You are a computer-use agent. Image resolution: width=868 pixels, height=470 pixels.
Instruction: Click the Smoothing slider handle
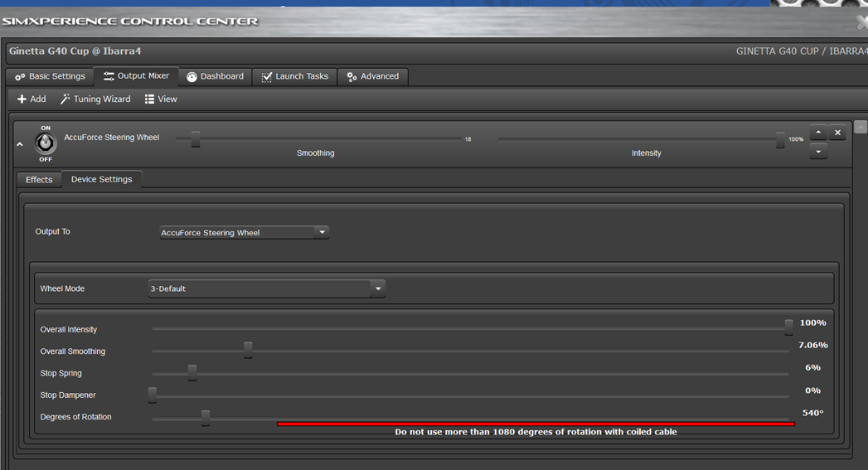(196, 139)
